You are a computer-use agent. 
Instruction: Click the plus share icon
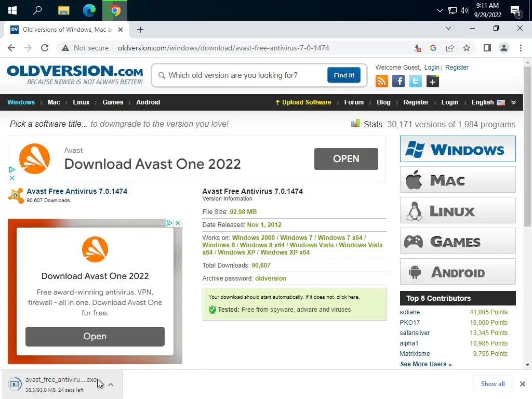point(433,81)
